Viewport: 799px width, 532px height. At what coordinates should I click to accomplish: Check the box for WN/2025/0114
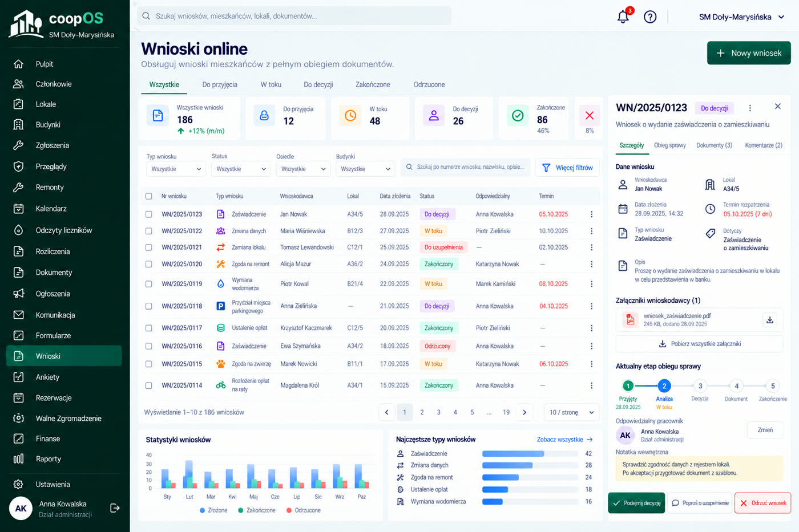(149, 385)
